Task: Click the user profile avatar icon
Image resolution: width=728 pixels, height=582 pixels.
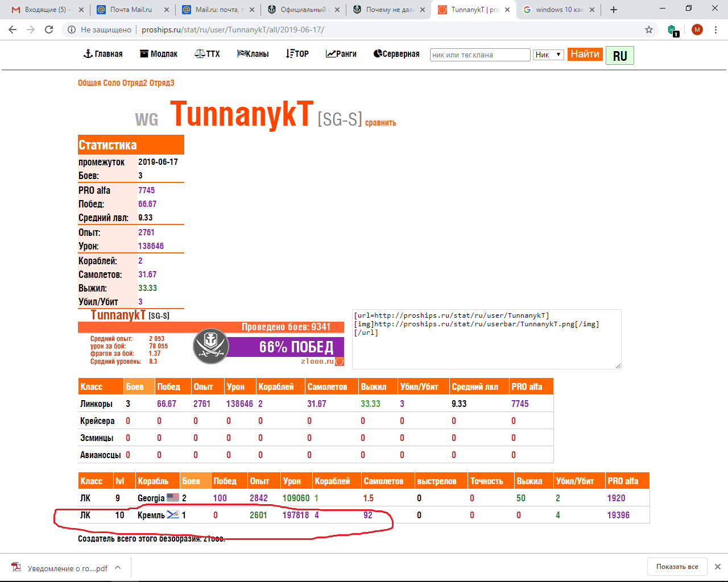Action: tap(697, 30)
